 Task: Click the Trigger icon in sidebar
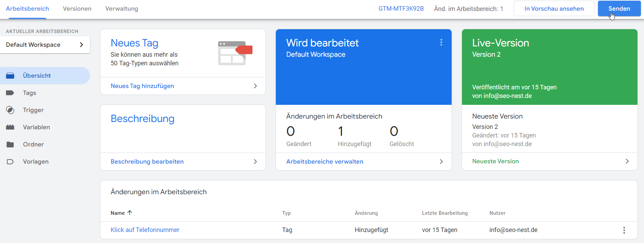pyautogui.click(x=10, y=110)
